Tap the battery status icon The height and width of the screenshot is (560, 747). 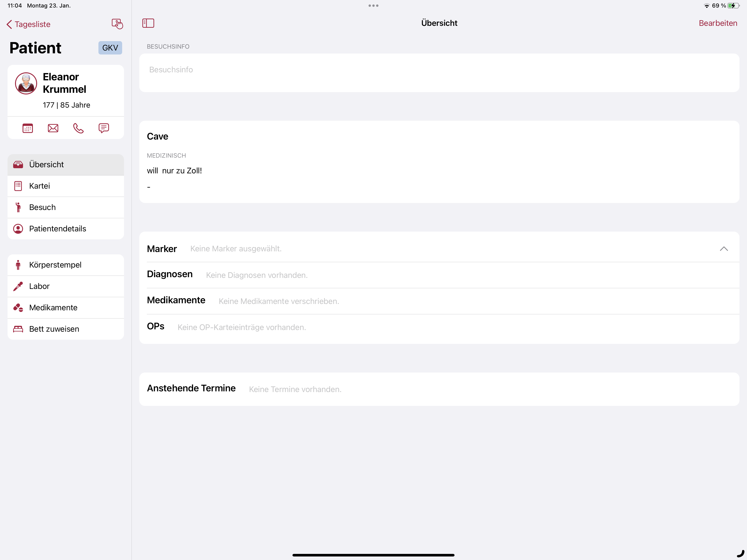pyautogui.click(x=733, y=6)
